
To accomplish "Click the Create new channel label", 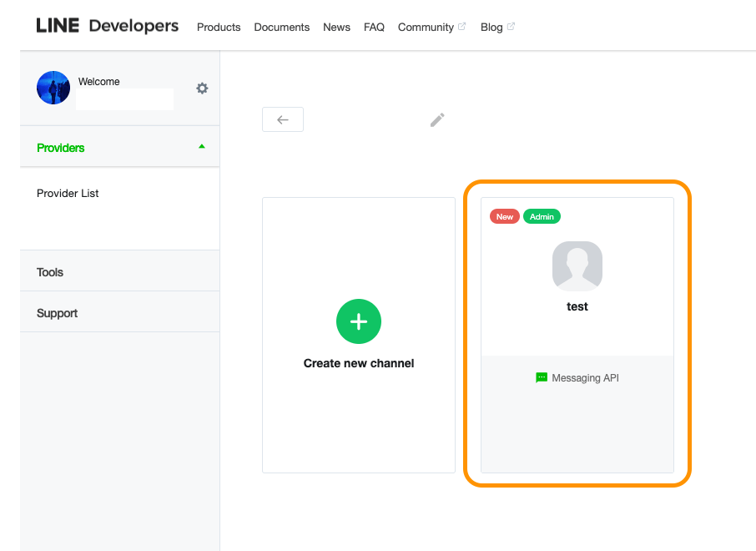I will click(x=359, y=363).
